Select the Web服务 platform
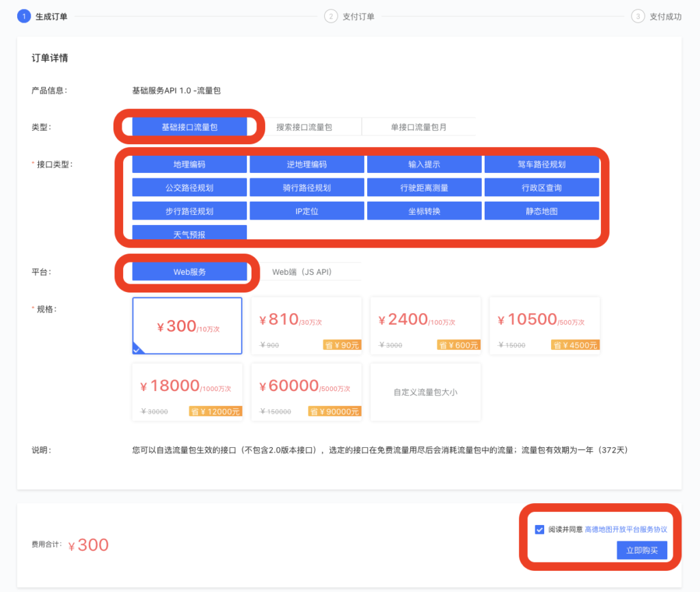700x592 pixels. click(189, 272)
